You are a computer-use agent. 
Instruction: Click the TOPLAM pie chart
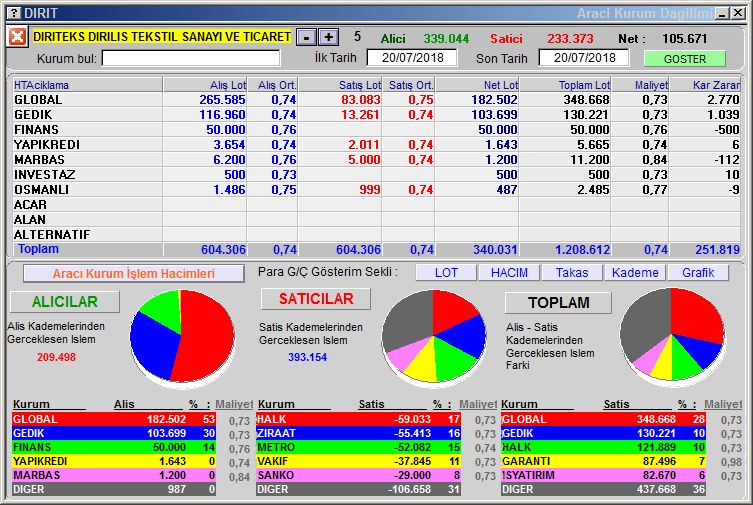[672, 336]
